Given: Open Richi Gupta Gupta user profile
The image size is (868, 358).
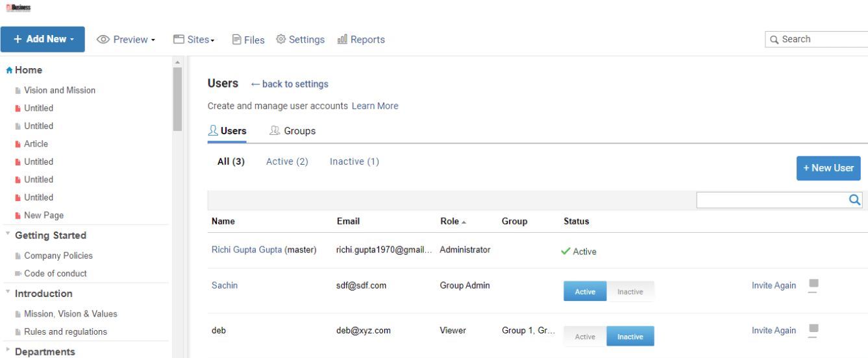Looking at the screenshot, I should pos(247,250).
